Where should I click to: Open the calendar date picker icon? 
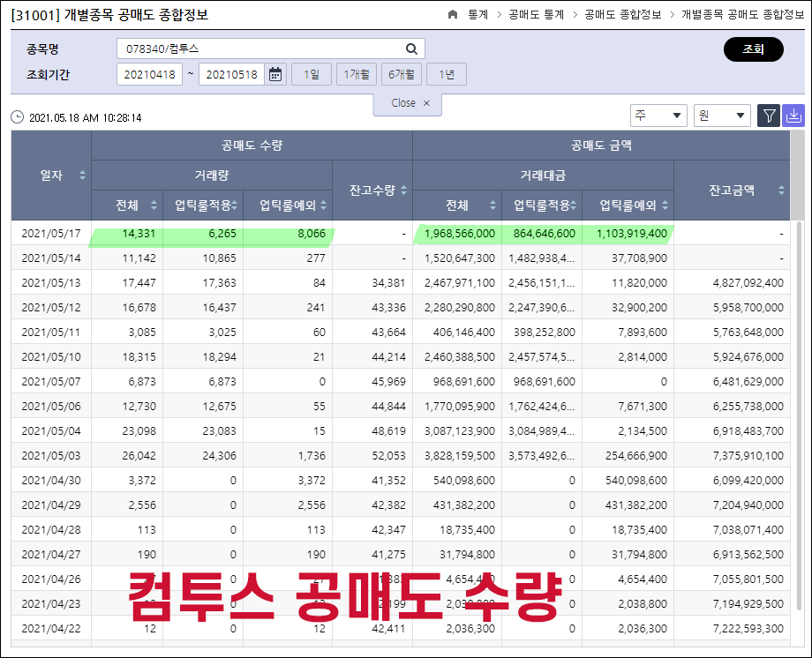pyautogui.click(x=275, y=75)
